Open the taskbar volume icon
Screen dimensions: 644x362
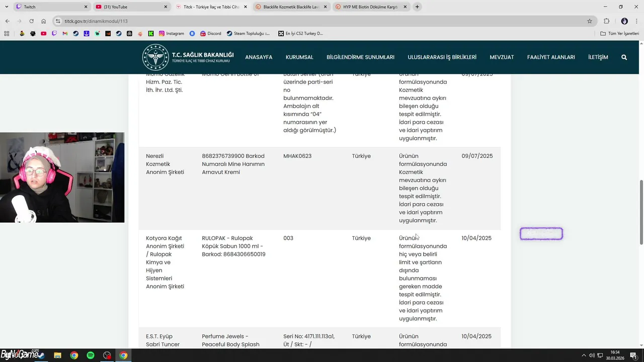click(592, 355)
